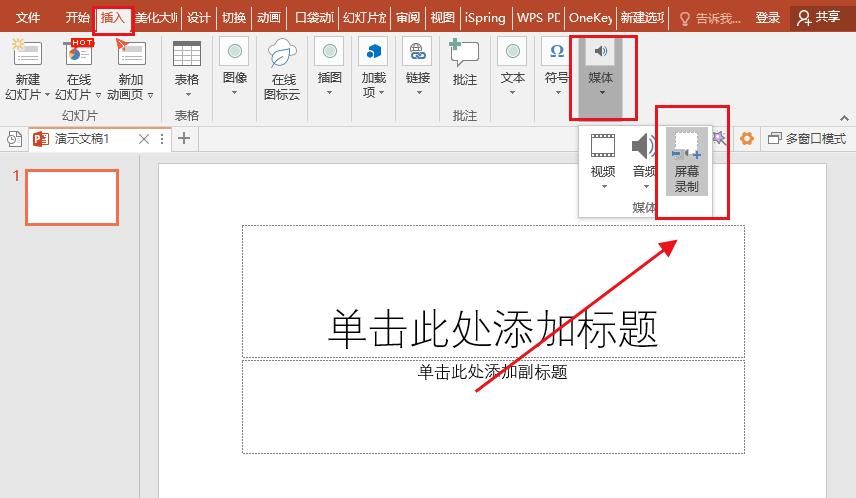Open the OneKey tab

click(x=590, y=18)
